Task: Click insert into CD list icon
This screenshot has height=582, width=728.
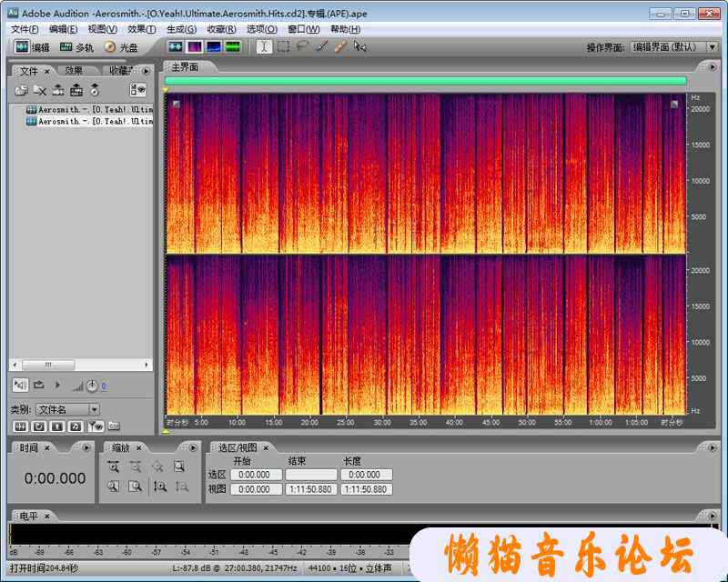Action: (95, 90)
